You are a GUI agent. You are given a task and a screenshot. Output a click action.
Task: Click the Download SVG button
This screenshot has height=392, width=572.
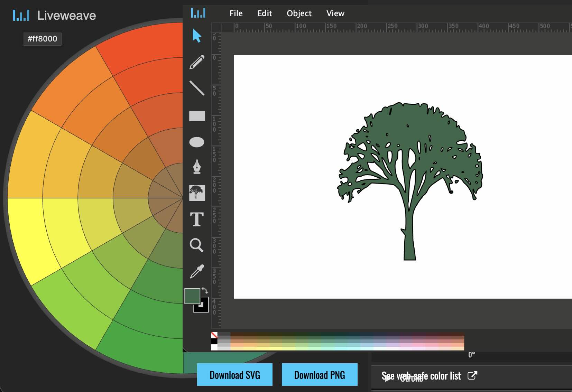235,375
